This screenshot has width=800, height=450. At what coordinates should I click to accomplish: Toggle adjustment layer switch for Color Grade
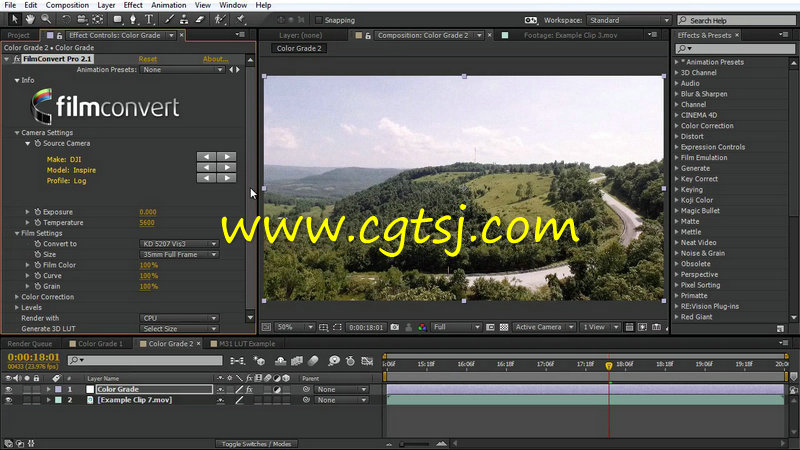277,389
